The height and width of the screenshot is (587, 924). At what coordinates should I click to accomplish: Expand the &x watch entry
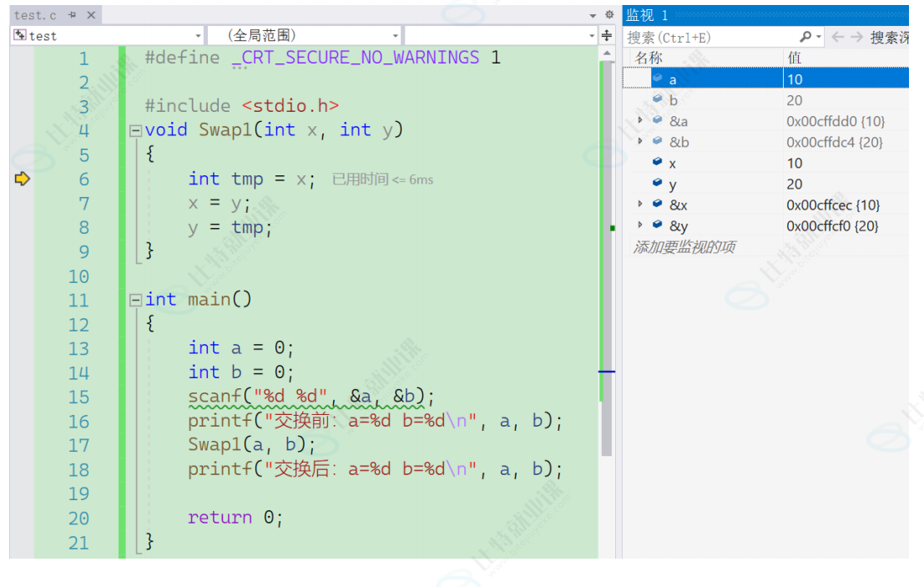click(640, 204)
